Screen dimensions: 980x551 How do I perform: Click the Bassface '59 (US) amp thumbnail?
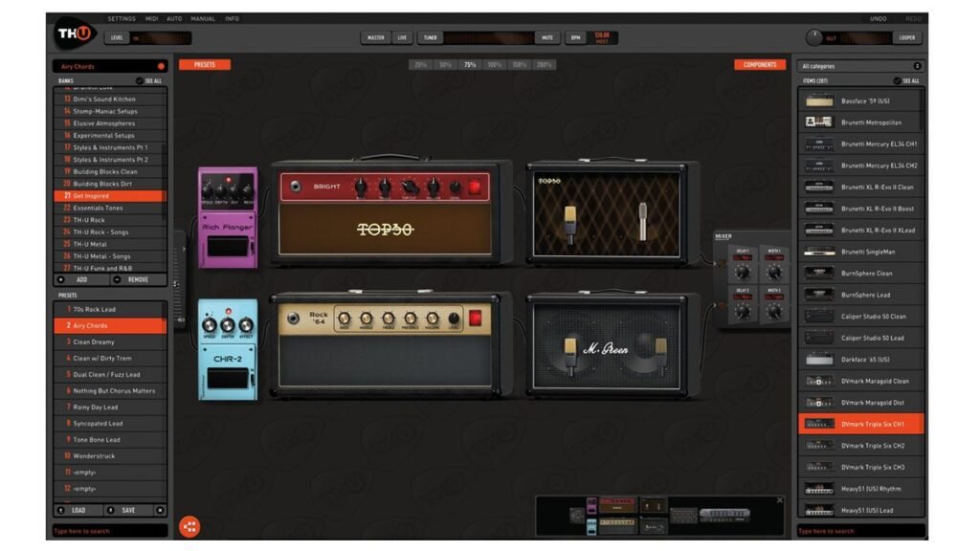(819, 100)
